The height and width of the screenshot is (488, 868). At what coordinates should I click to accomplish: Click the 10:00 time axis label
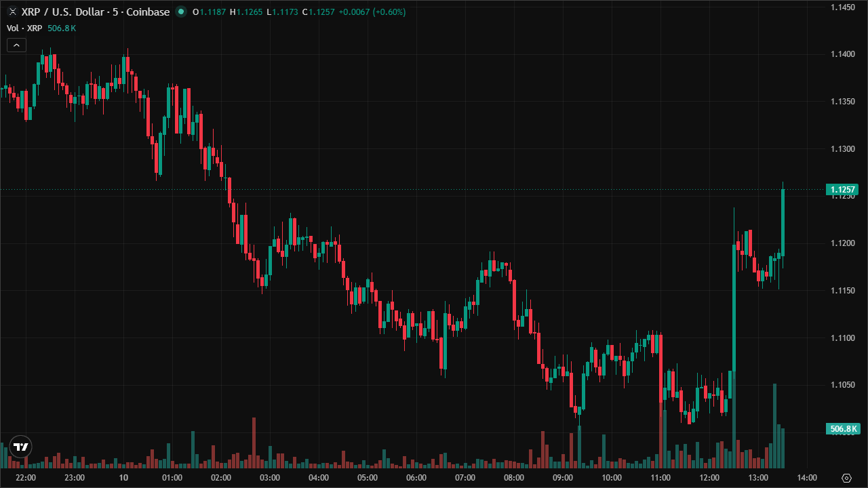612,478
